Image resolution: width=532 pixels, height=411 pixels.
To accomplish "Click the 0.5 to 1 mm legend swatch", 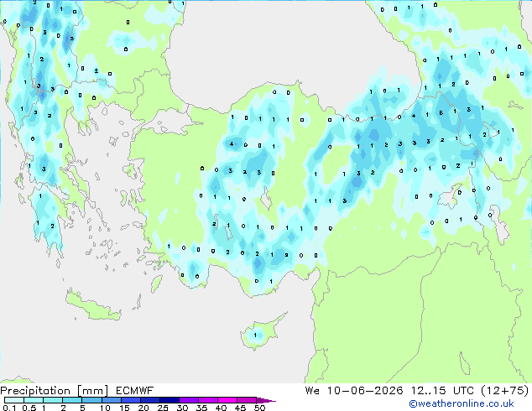I will 34,400.
